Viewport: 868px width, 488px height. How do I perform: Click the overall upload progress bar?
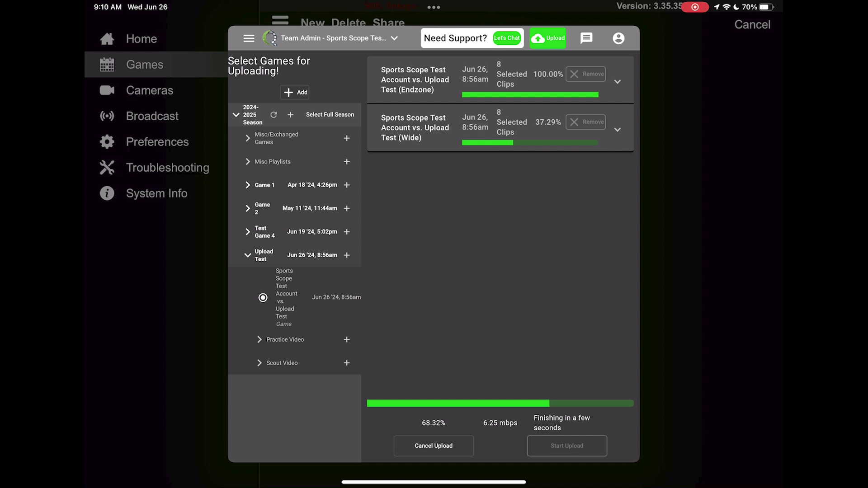pyautogui.click(x=500, y=403)
